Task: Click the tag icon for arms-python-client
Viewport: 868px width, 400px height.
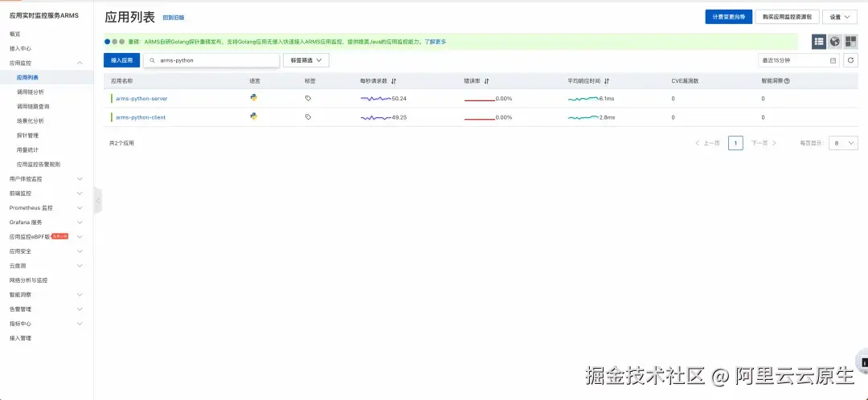Action: click(x=309, y=116)
